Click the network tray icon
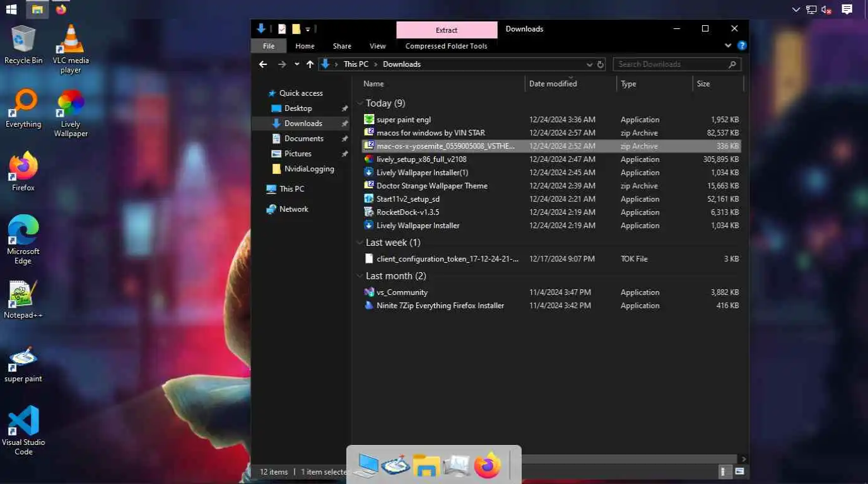The height and width of the screenshot is (484, 868). [811, 9]
